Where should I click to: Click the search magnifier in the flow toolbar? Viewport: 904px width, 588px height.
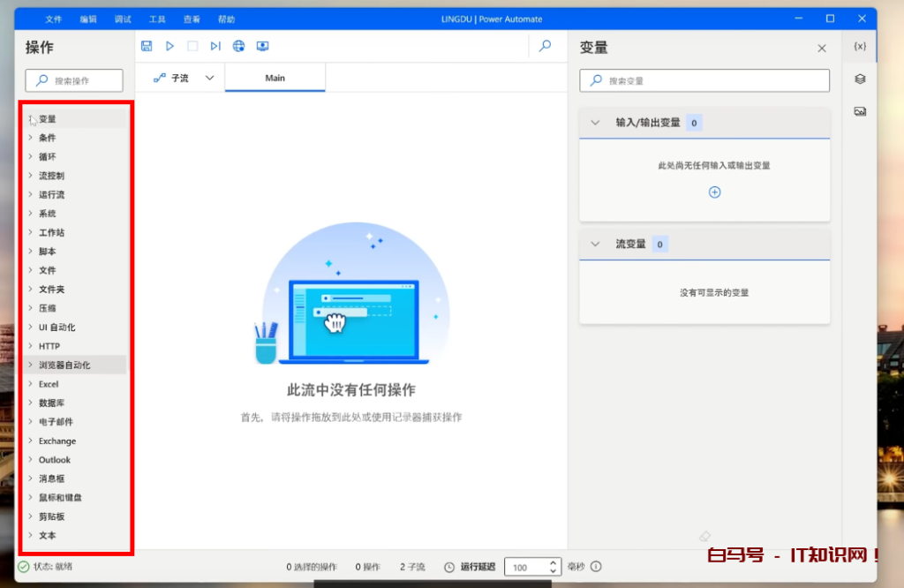[x=546, y=46]
